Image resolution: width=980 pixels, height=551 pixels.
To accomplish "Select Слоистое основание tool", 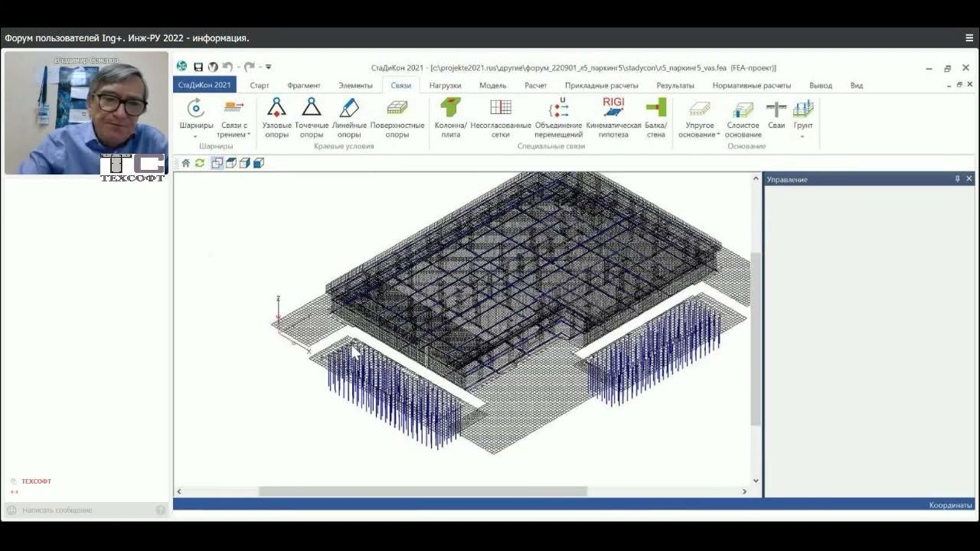I will [743, 117].
